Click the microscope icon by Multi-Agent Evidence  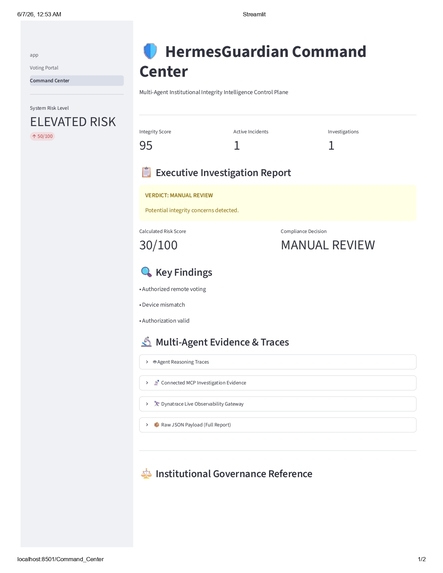point(146,342)
